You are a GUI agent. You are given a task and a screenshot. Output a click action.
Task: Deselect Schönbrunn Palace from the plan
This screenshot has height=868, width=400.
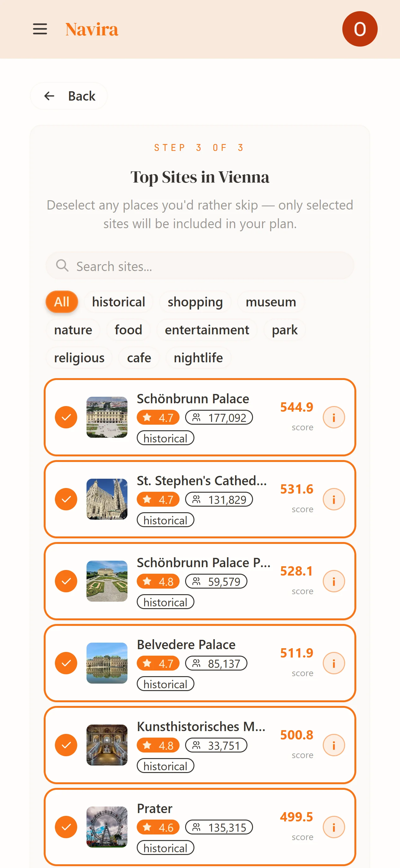tap(66, 417)
